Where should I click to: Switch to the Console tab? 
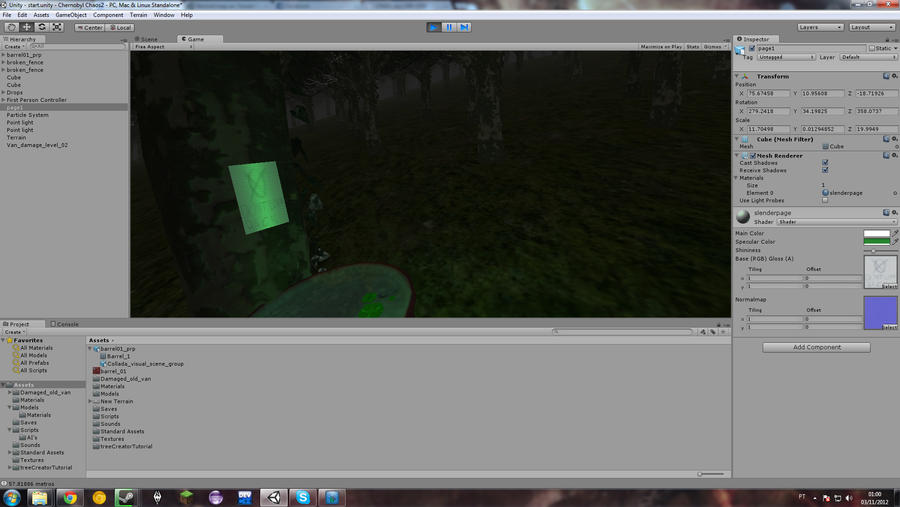point(64,324)
